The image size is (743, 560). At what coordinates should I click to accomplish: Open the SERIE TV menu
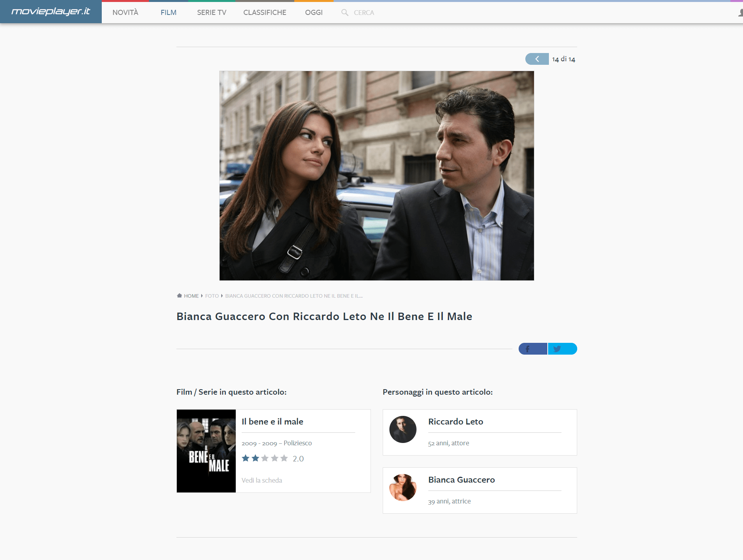point(212,13)
